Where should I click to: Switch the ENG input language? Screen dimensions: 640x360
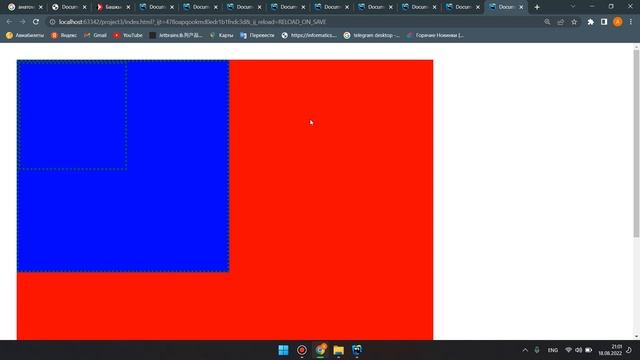point(553,350)
